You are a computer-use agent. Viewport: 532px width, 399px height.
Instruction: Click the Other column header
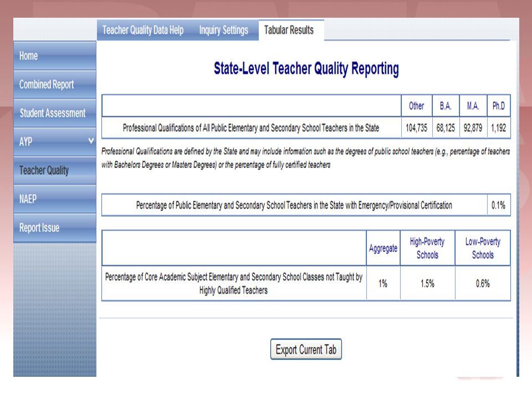416,106
